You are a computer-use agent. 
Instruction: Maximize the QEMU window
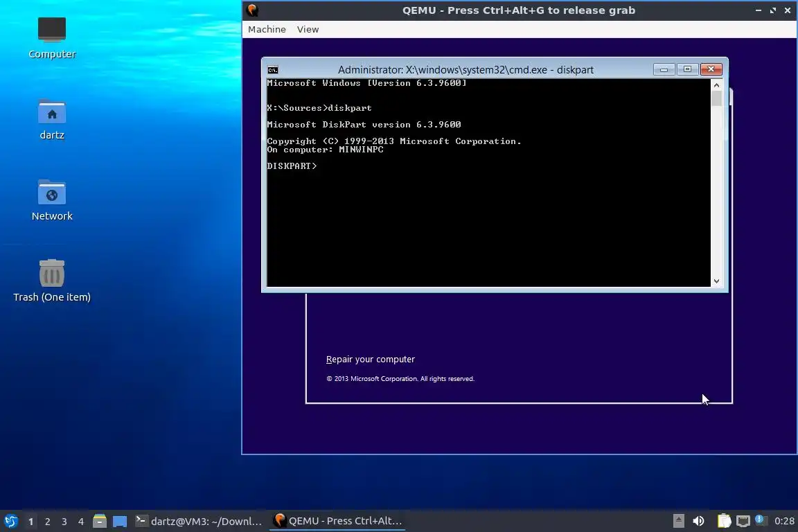click(x=773, y=10)
